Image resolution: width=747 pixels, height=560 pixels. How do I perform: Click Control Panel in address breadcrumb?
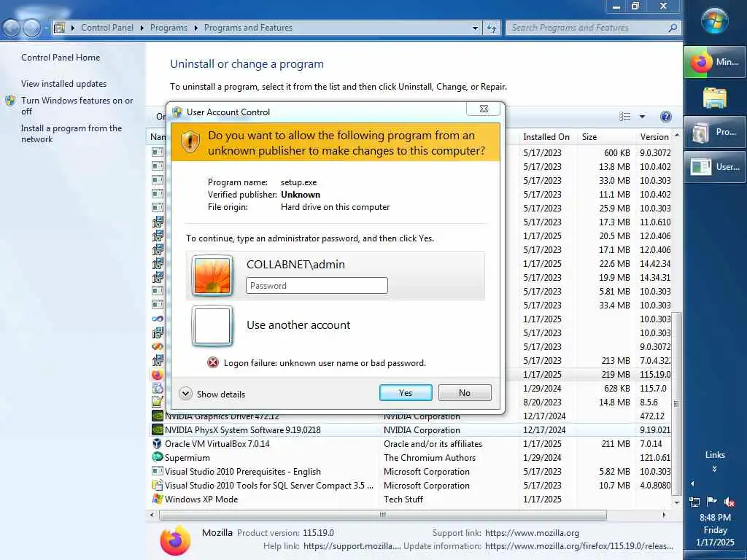pos(107,28)
